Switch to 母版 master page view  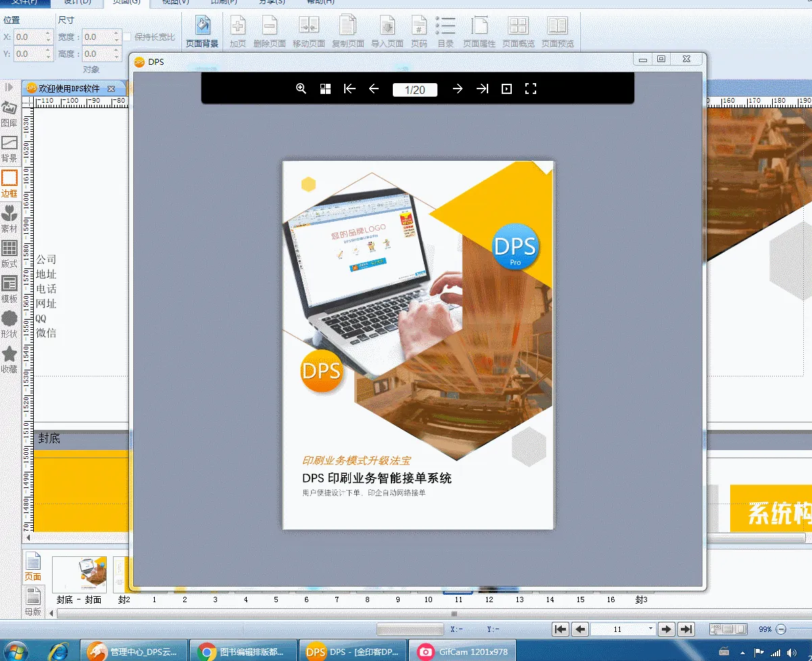pos(32,600)
